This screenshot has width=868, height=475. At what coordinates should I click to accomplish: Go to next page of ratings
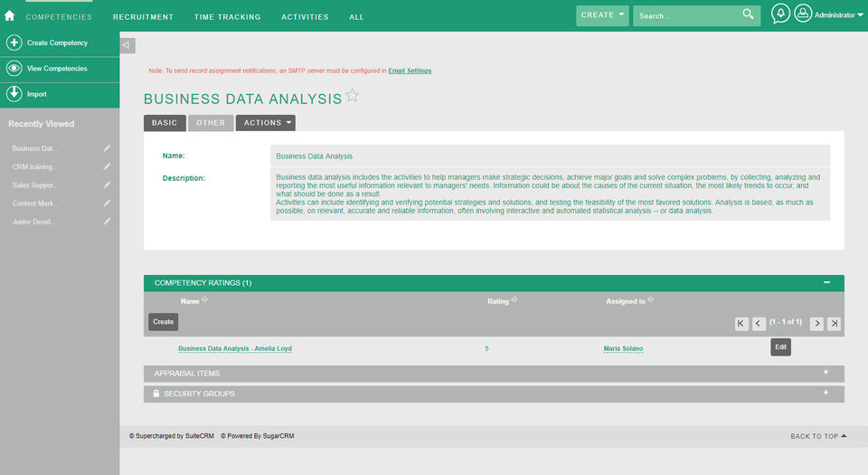816,323
